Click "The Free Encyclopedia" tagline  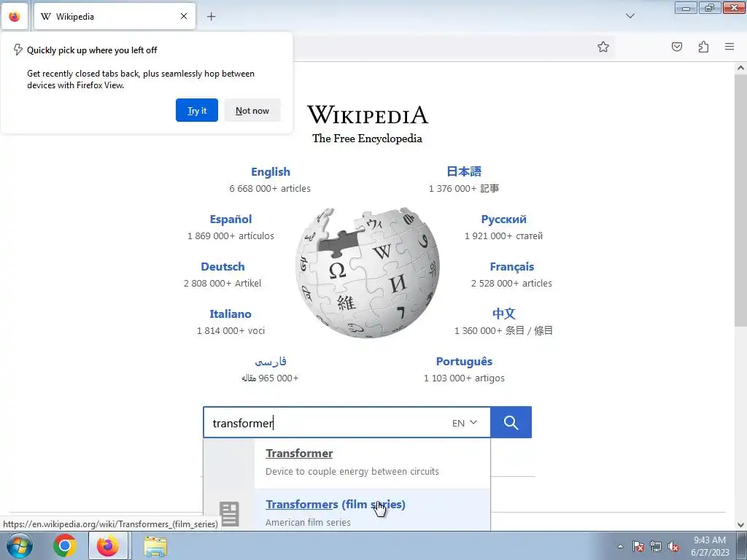click(x=368, y=139)
